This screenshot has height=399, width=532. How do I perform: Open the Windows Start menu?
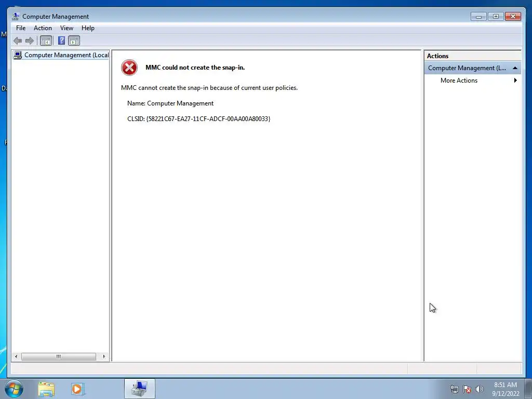pos(14,389)
